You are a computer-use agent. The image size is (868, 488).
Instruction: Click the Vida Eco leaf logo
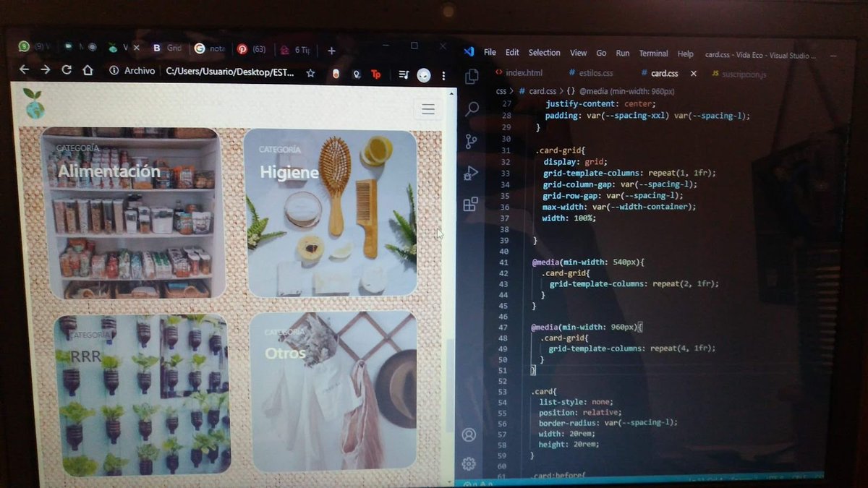[33, 103]
